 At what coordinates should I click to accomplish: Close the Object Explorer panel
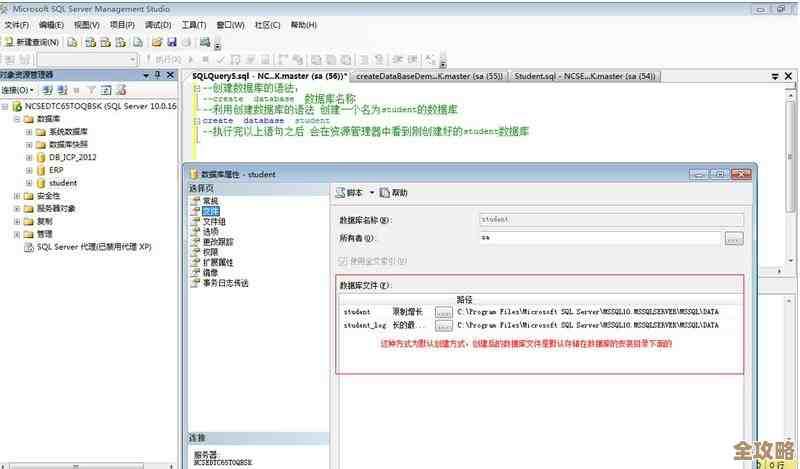170,75
